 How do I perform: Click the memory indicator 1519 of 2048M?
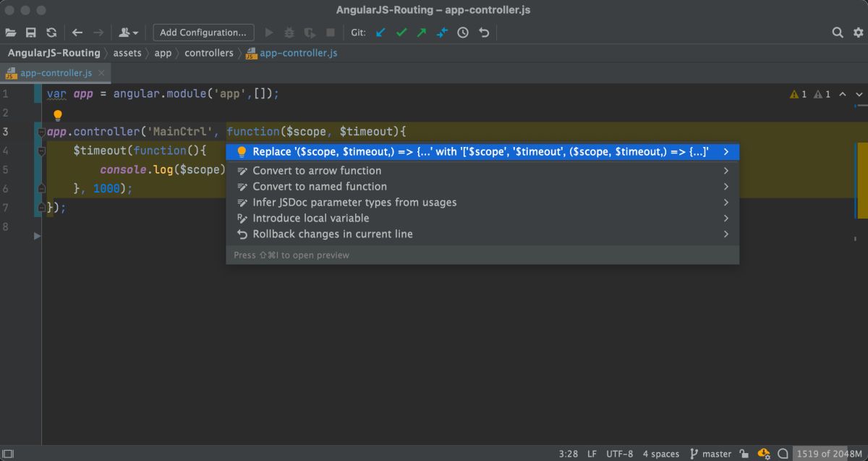829,454
